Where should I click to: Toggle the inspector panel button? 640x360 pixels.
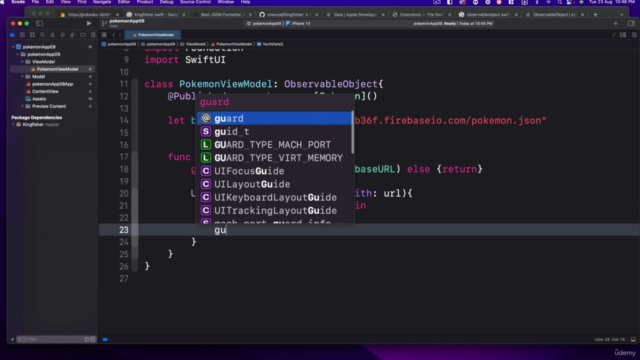click(631, 24)
